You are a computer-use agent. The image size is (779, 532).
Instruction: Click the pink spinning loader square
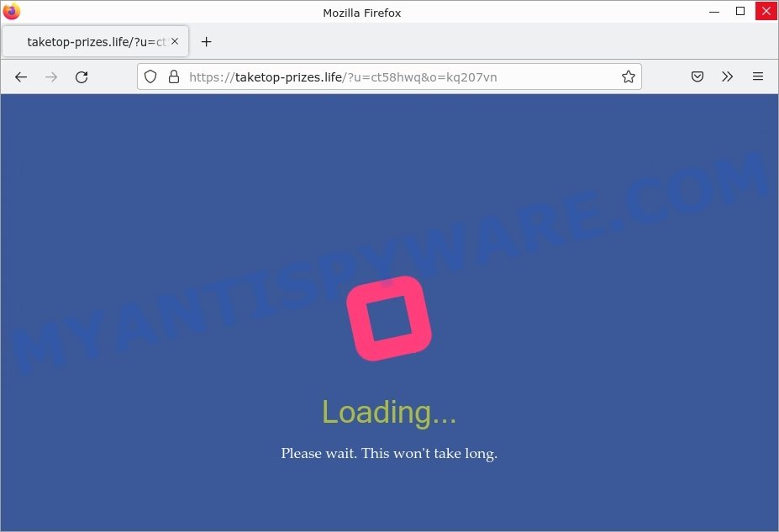(389, 319)
